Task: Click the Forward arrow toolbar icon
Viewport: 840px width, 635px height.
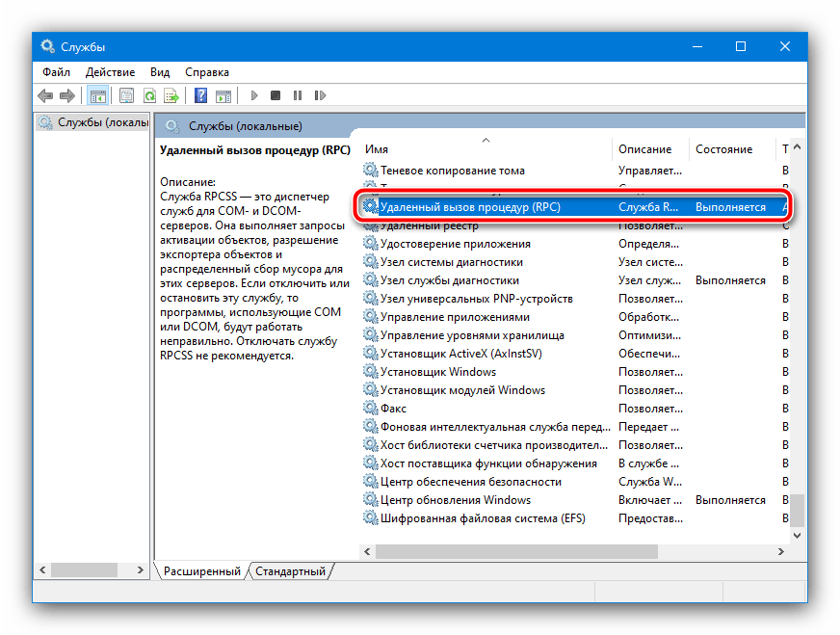Action: pyautogui.click(x=67, y=96)
